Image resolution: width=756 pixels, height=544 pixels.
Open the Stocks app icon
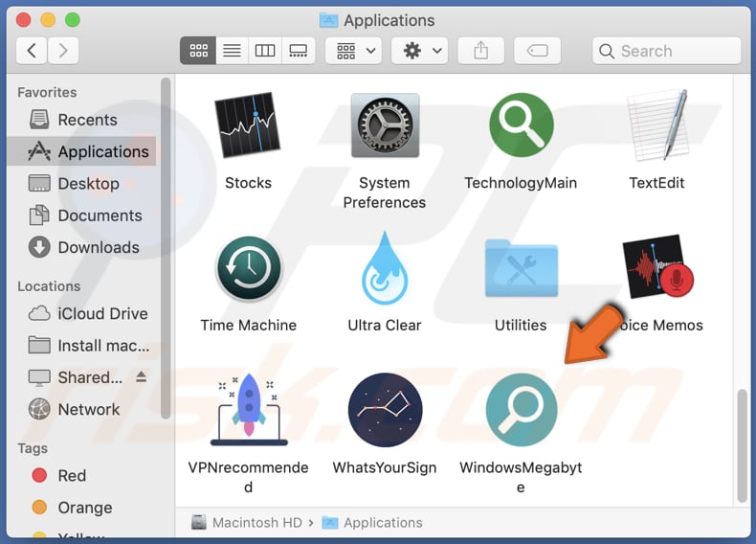pyautogui.click(x=248, y=125)
